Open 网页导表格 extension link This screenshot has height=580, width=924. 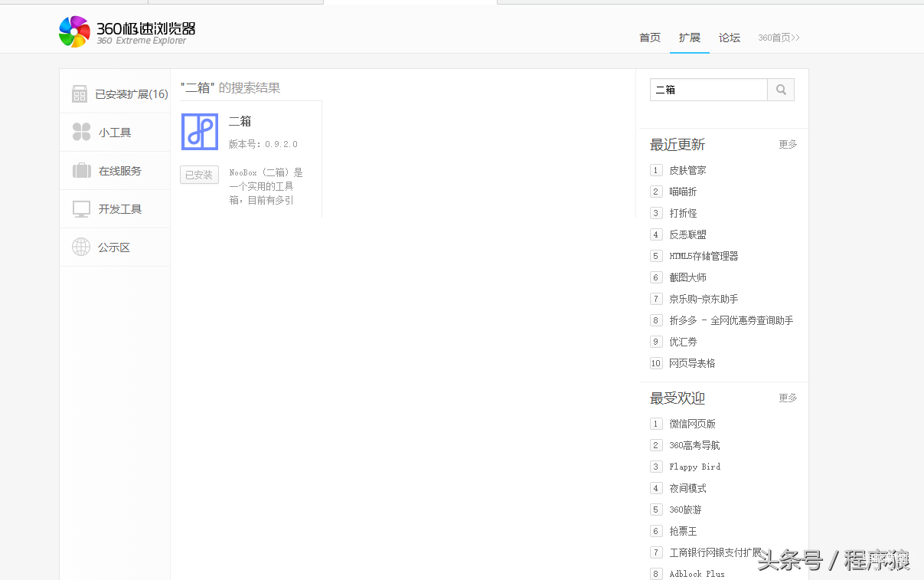point(692,363)
